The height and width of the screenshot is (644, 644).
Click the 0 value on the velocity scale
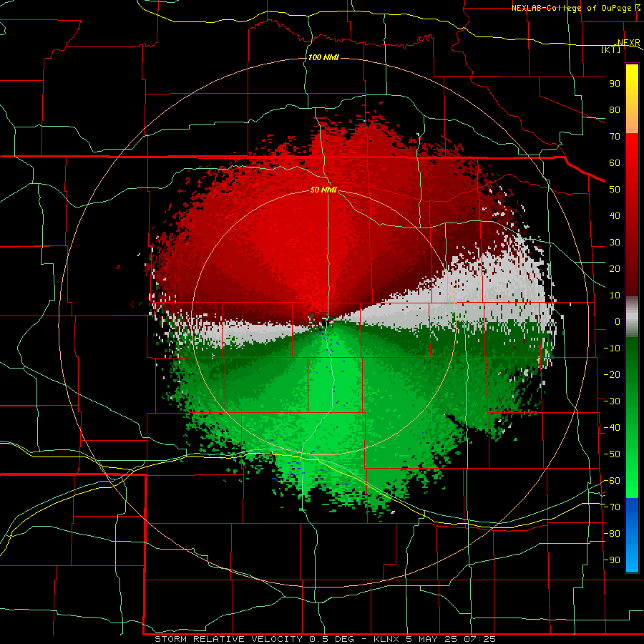[x=618, y=322]
